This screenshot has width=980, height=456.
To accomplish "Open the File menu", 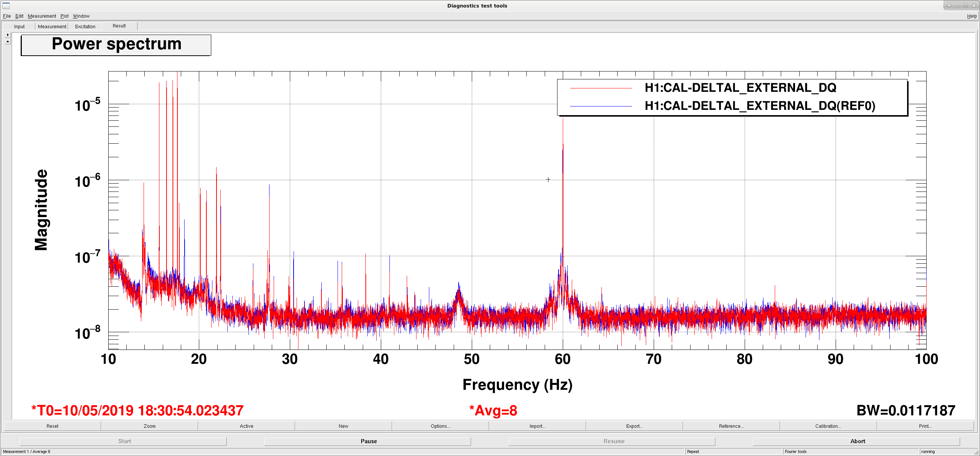I will point(7,16).
